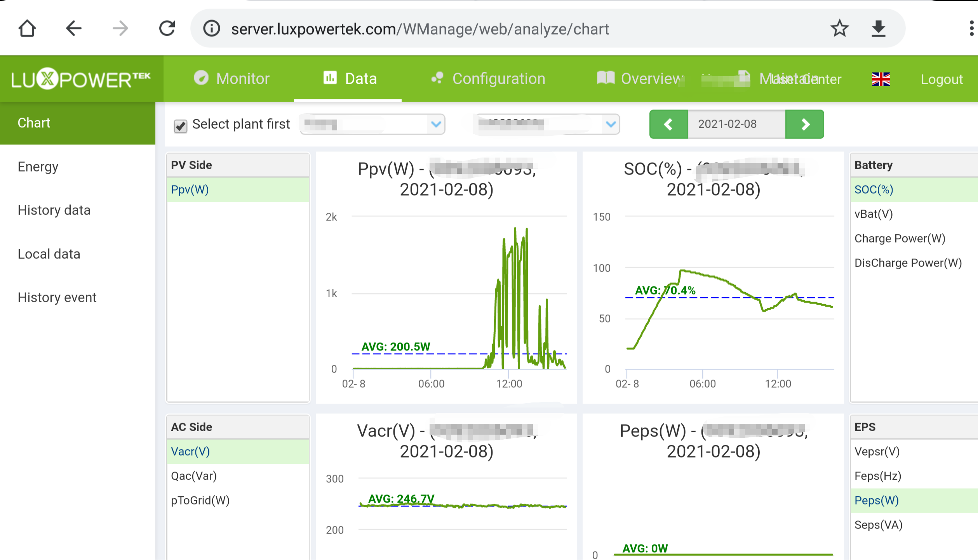Screen dimensions: 978x560
Task: Open downloads icon in address bar
Action: coord(878,29)
